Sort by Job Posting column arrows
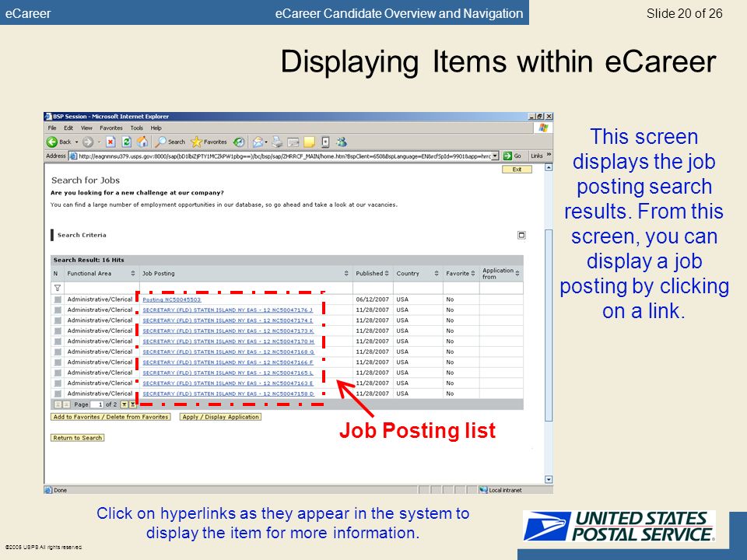 click(346, 273)
